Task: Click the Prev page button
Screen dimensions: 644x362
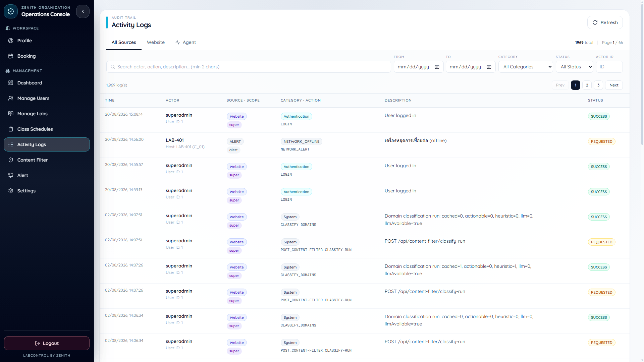Action: pos(560,85)
